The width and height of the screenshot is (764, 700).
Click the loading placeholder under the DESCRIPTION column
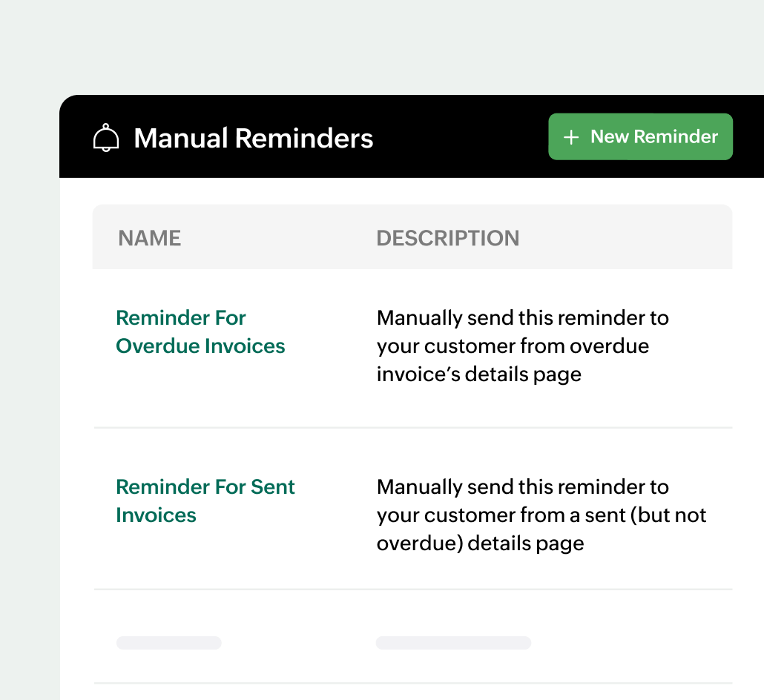[453, 642]
